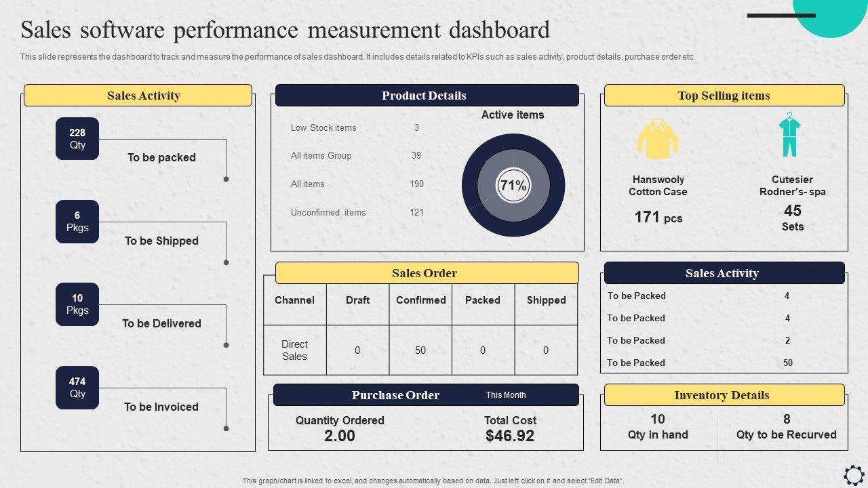This screenshot has width=868, height=488.
Task: Click the 45 Sets value
Action: coord(793,218)
